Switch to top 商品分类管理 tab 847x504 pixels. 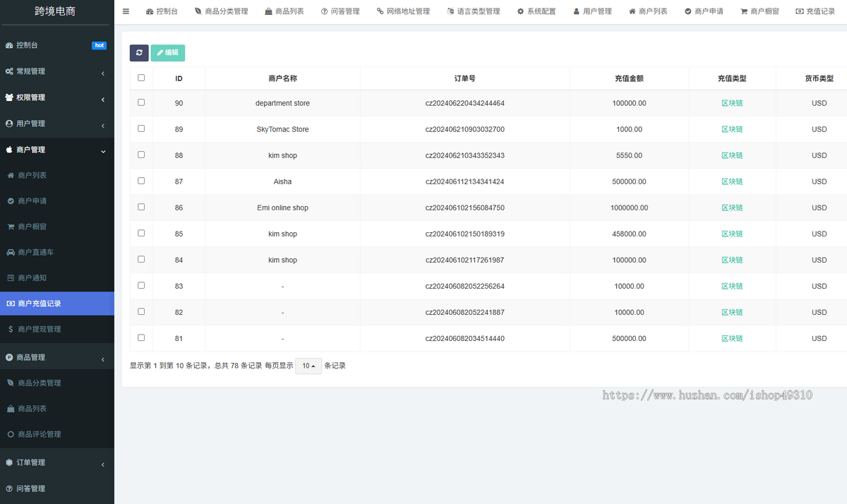click(x=221, y=11)
